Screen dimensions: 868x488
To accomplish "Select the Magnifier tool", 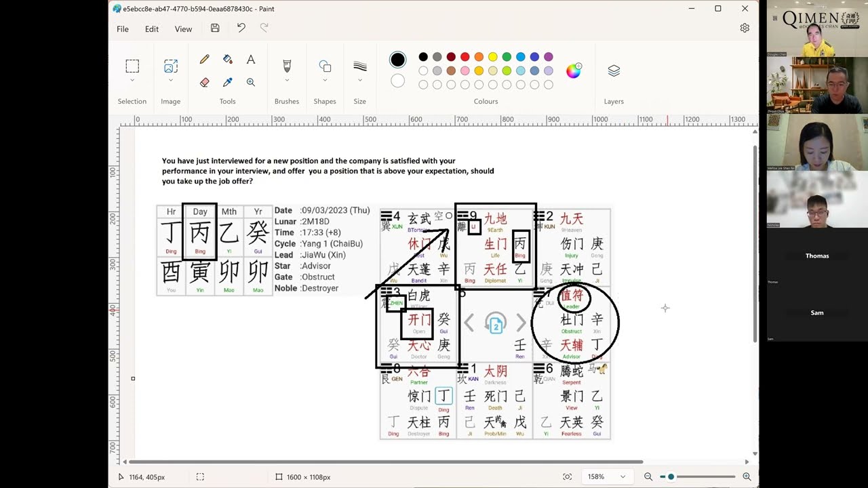I will click(251, 82).
